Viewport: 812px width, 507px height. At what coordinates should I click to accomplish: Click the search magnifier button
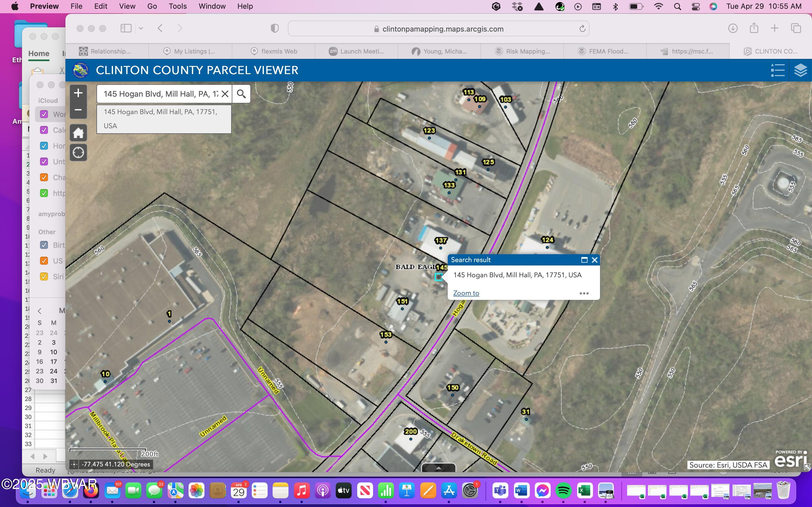[241, 94]
